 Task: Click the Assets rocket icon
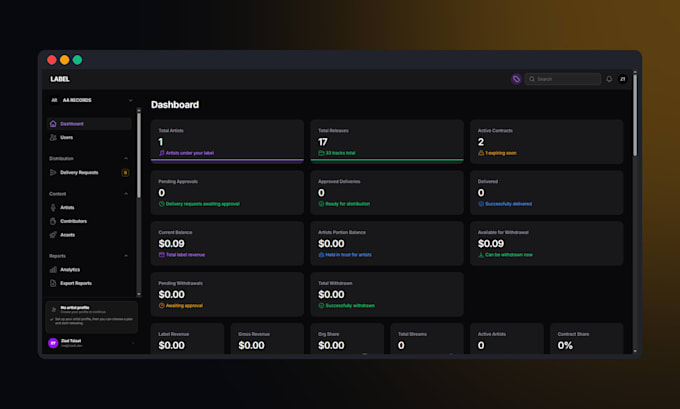pyautogui.click(x=53, y=235)
